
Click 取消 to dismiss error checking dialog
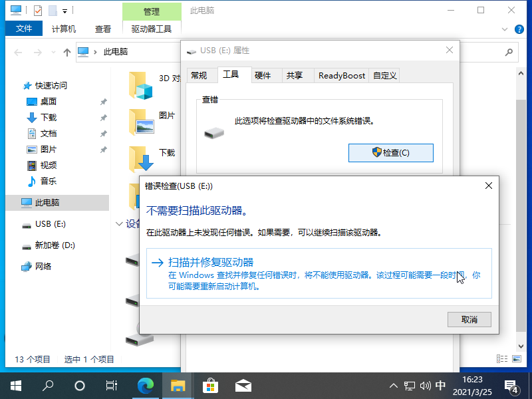coord(469,319)
